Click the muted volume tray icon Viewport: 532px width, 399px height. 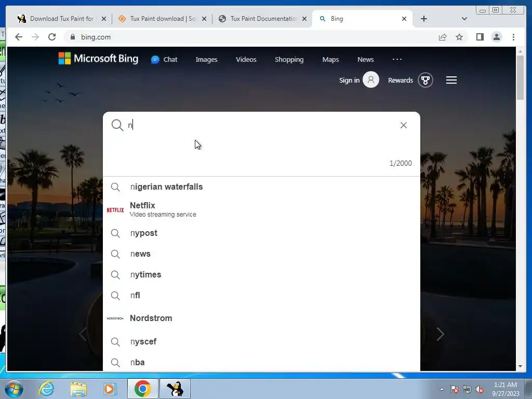480,389
